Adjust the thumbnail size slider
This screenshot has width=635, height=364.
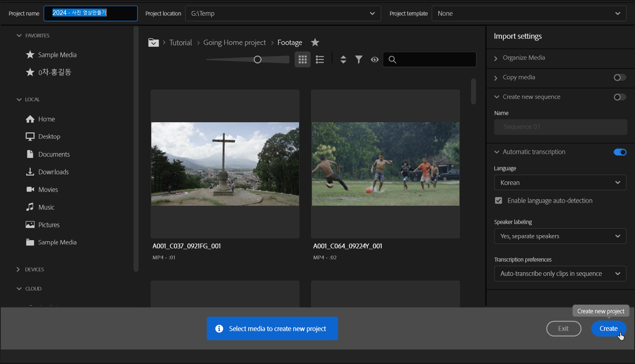tap(258, 60)
